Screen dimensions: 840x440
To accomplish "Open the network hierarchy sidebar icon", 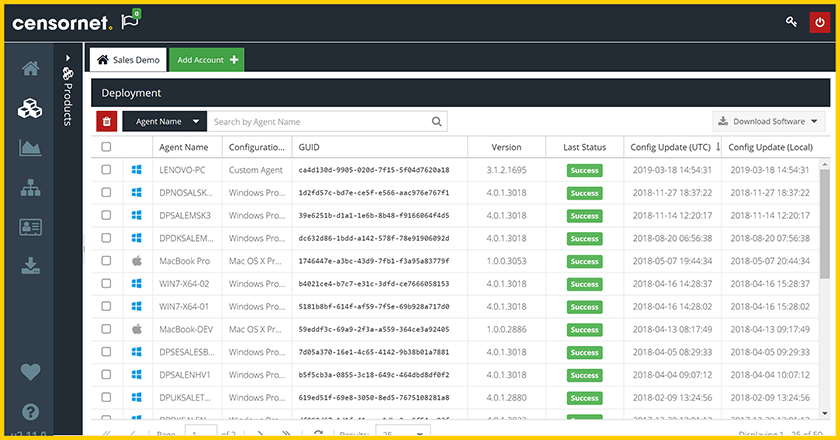I will click(x=30, y=188).
